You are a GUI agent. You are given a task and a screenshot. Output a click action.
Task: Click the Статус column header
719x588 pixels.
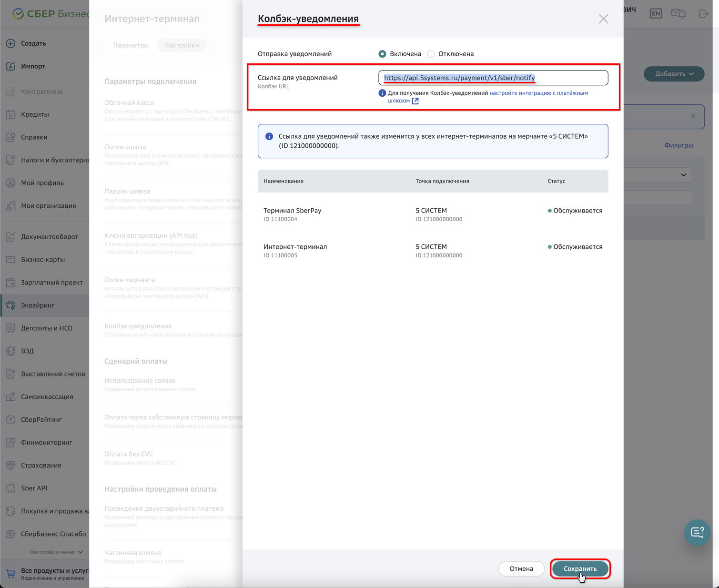tap(557, 181)
